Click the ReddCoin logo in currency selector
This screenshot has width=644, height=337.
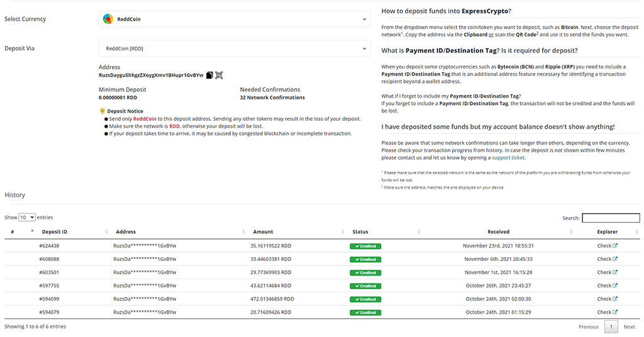(x=108, y=19)
